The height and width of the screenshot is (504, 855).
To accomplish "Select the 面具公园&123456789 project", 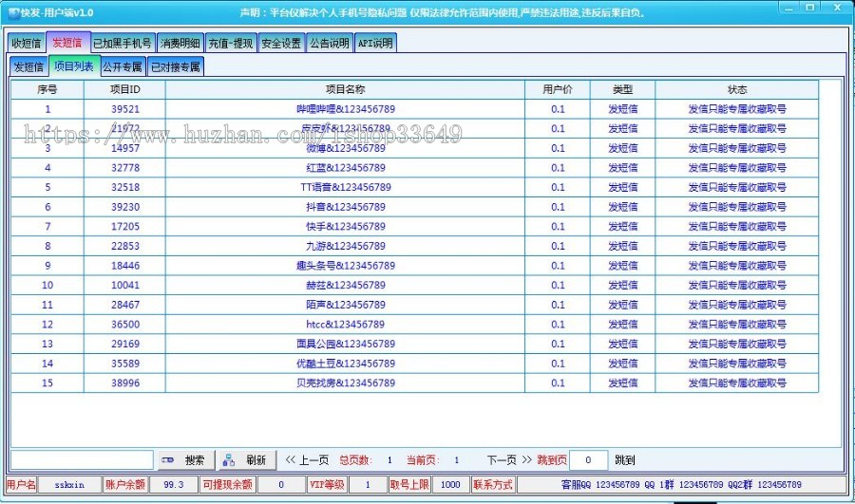I will click(346, 345).
